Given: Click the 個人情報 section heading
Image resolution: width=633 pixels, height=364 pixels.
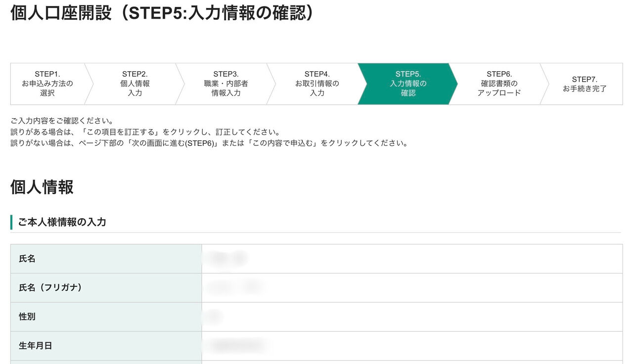Looking at the screenshot, I should [x=42, y=187].
